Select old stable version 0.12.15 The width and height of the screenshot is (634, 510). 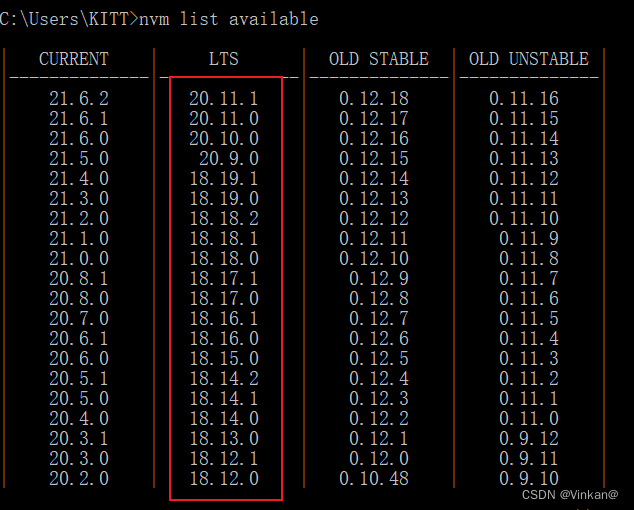pos(374,159)
